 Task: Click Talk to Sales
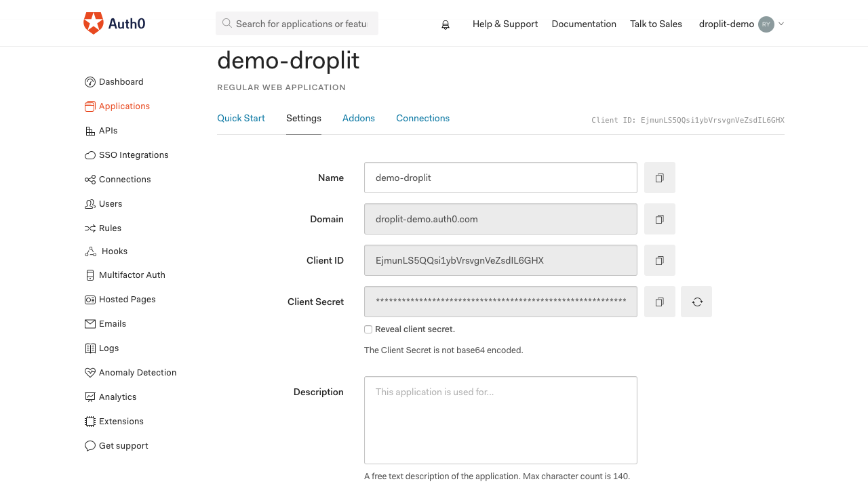click(656, 24)
